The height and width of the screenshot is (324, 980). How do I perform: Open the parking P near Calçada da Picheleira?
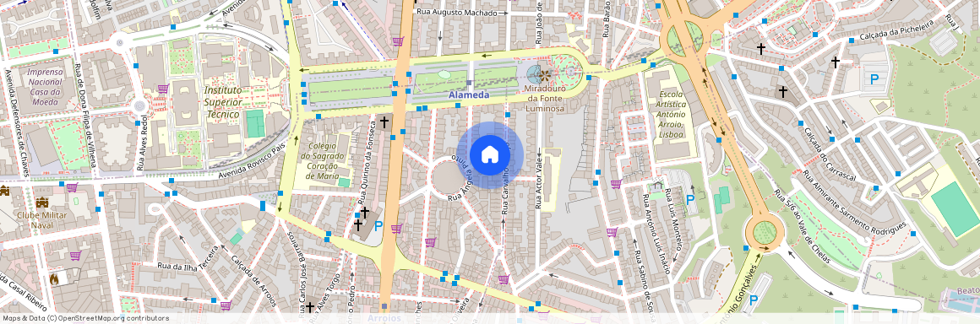(874, 79)
